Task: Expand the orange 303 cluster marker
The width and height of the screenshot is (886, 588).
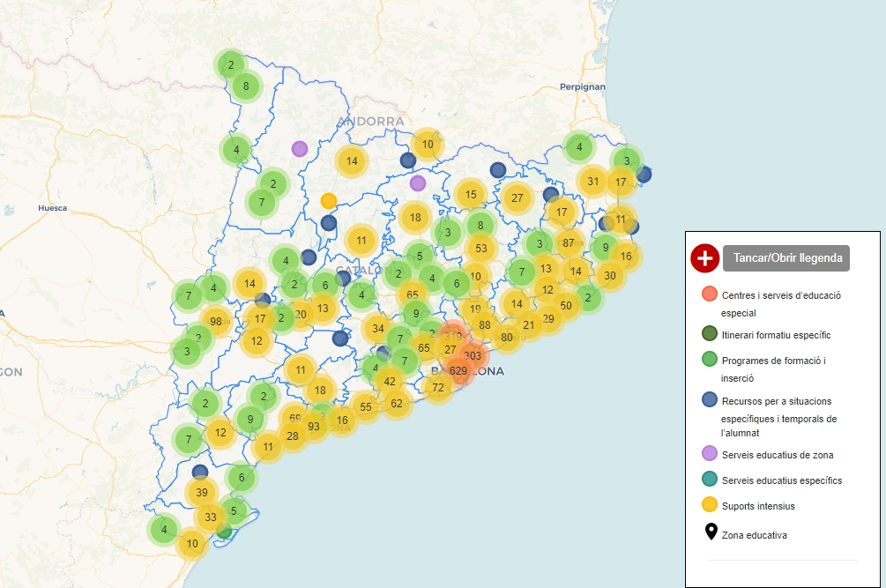Action: tap(473, 356)
